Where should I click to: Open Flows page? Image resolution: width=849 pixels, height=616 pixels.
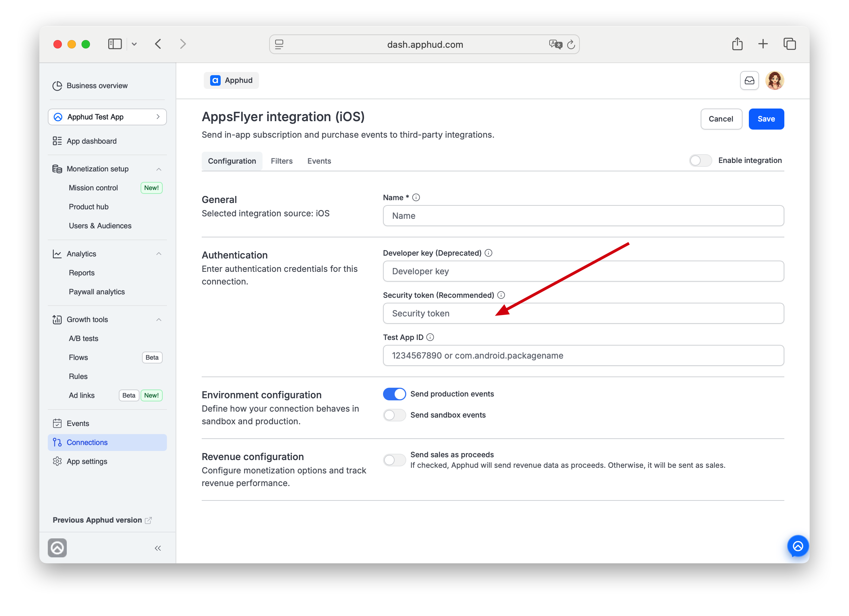[x=78, y=358]
